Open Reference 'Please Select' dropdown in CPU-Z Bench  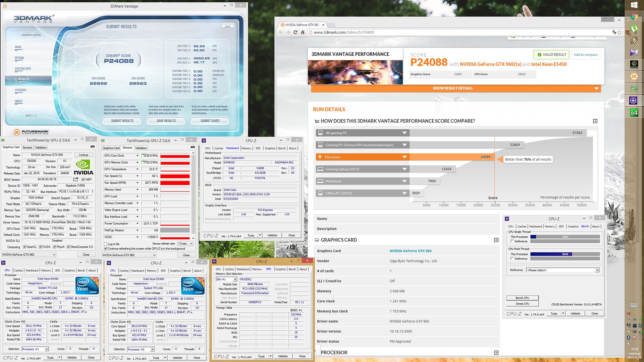pos(563,270)
